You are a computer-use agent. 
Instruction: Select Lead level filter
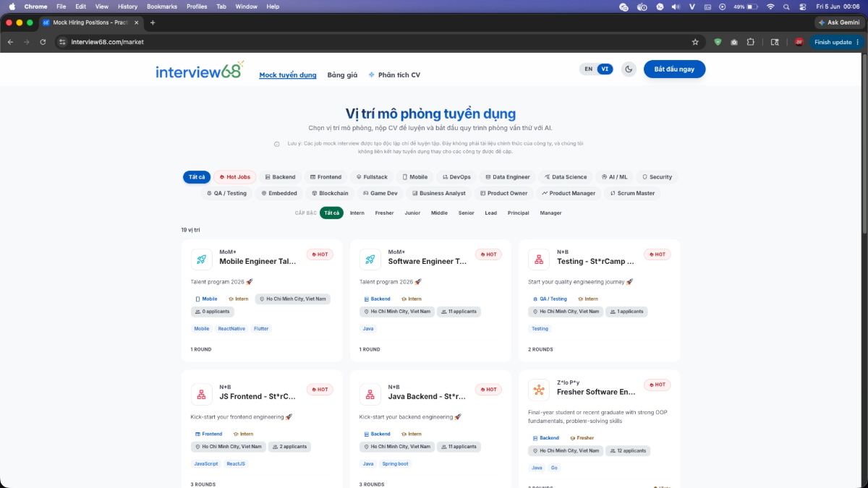pyautogui.click(x=490, y=213)
